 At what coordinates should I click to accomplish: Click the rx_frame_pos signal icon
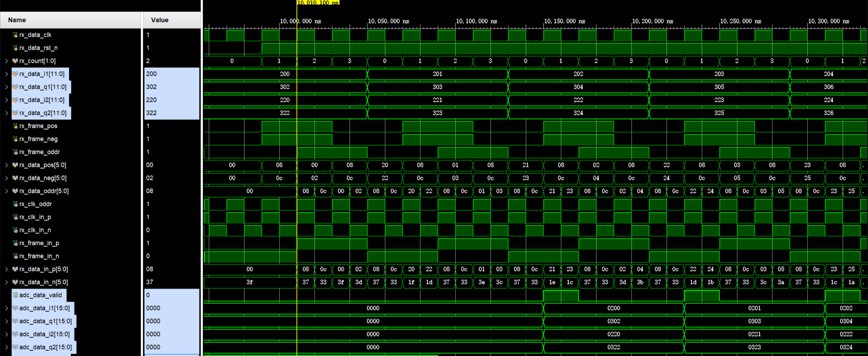tap(15, 126)
